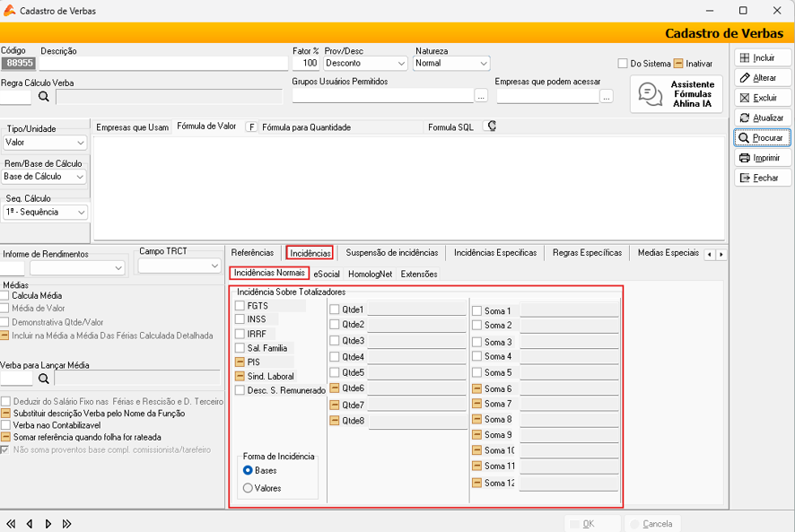795x532 pixels.
Task: Toggle the PIS checkbox
Action: pos(240,362)
